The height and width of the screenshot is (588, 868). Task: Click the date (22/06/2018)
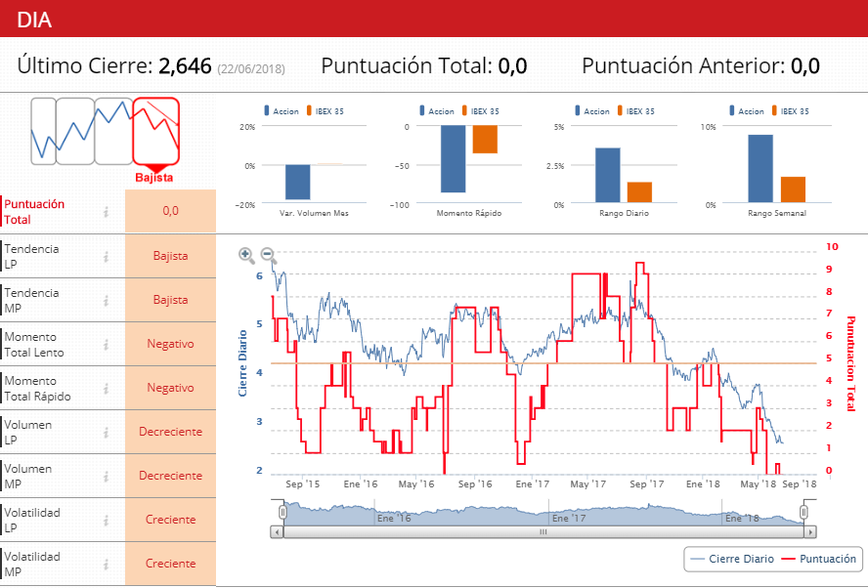(251, 69)
